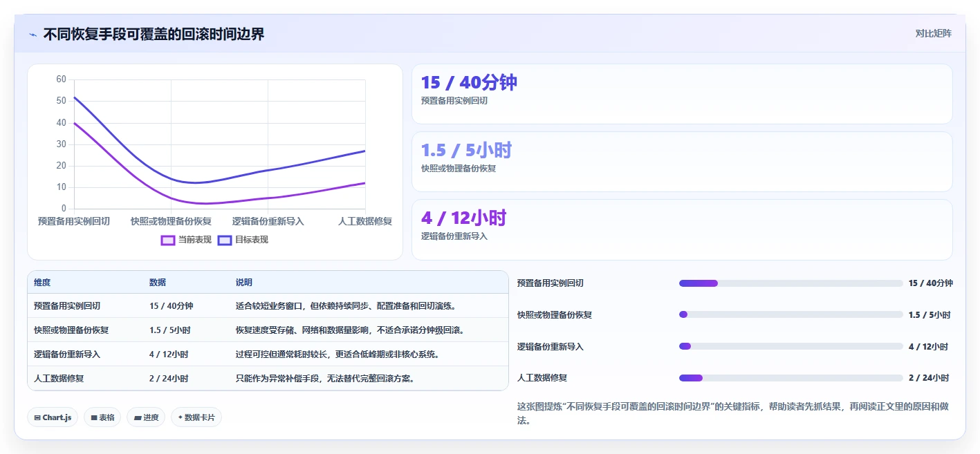
Task: Click the 数据 table column header
Action: pos(158,283)
